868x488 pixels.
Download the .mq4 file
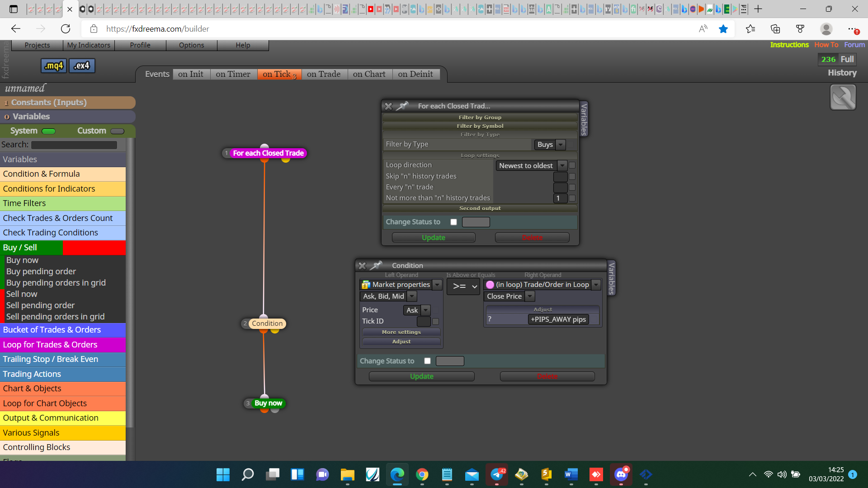[54, 66]
